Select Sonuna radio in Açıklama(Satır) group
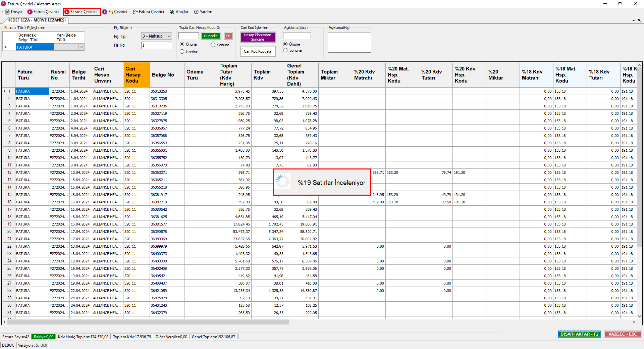Viewport: 644px width, 349px height. (292, 50)
